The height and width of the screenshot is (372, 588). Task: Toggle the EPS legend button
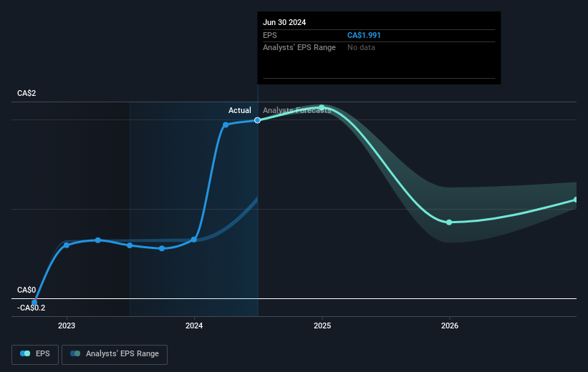click(35, 354)
